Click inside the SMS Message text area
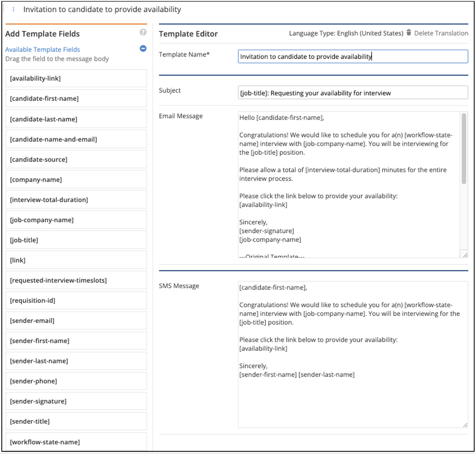The height and width of the screenshot is (454, 476). tap(353, 354)
